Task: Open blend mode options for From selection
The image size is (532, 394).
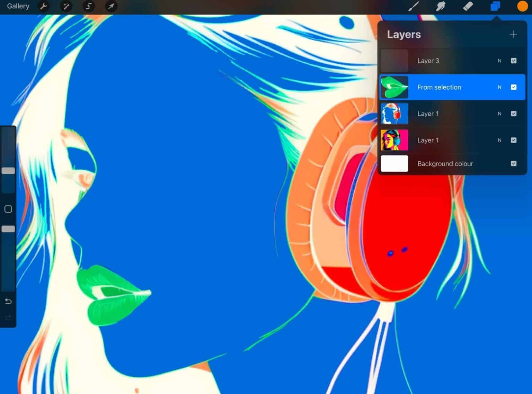Action: click(x=499, y=87)
